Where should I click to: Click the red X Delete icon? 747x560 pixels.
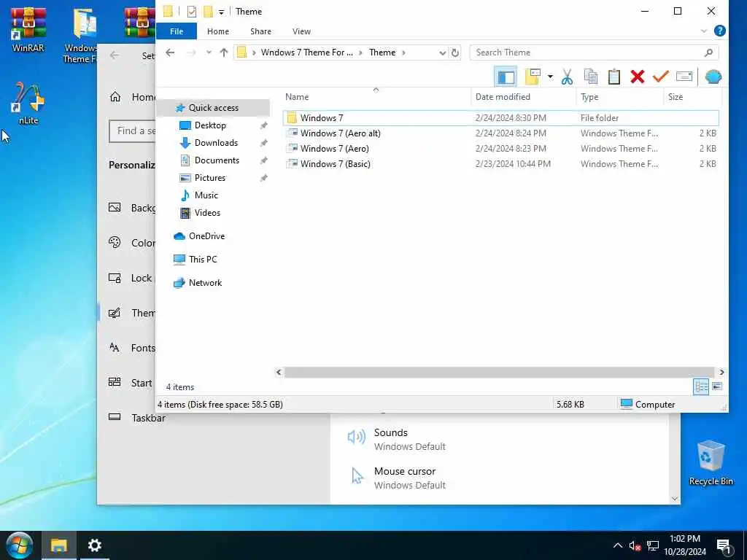(637, 77)
